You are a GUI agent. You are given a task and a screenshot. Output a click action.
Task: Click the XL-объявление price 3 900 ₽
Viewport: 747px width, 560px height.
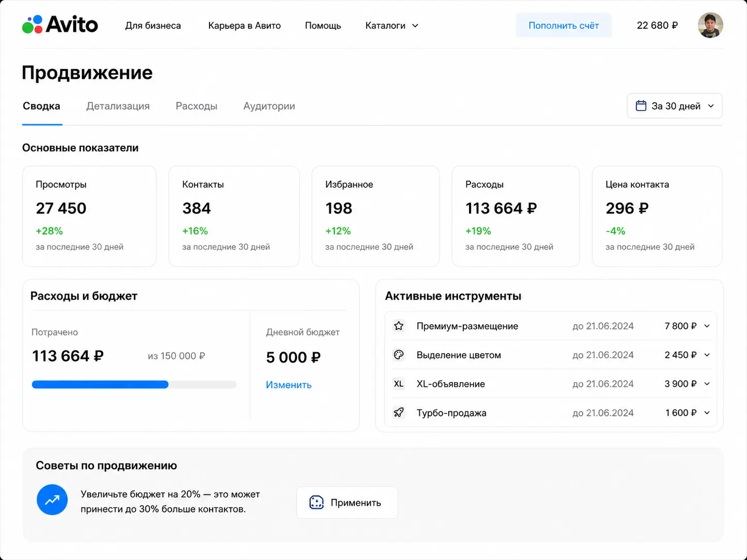680,384
